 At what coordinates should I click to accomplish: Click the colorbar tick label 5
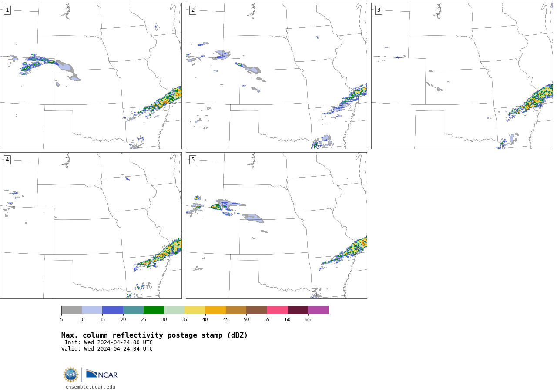[61, 320]
